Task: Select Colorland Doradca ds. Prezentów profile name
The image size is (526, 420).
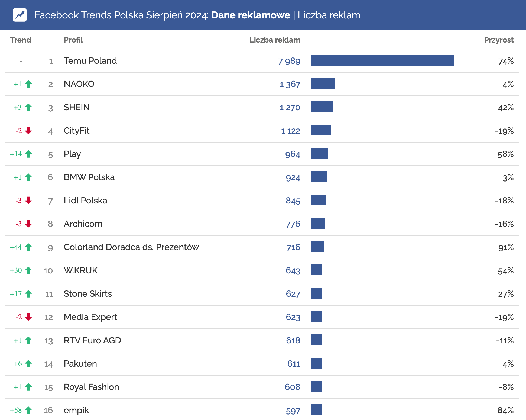Action: point(131,247)
